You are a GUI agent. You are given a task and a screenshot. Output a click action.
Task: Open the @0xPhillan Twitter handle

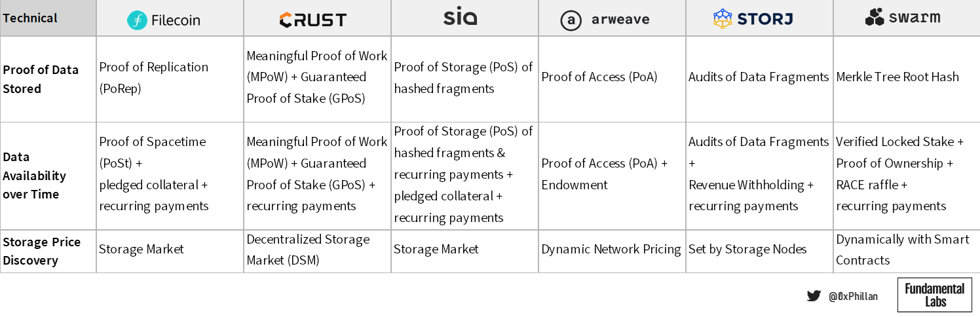tap(853, 297)
